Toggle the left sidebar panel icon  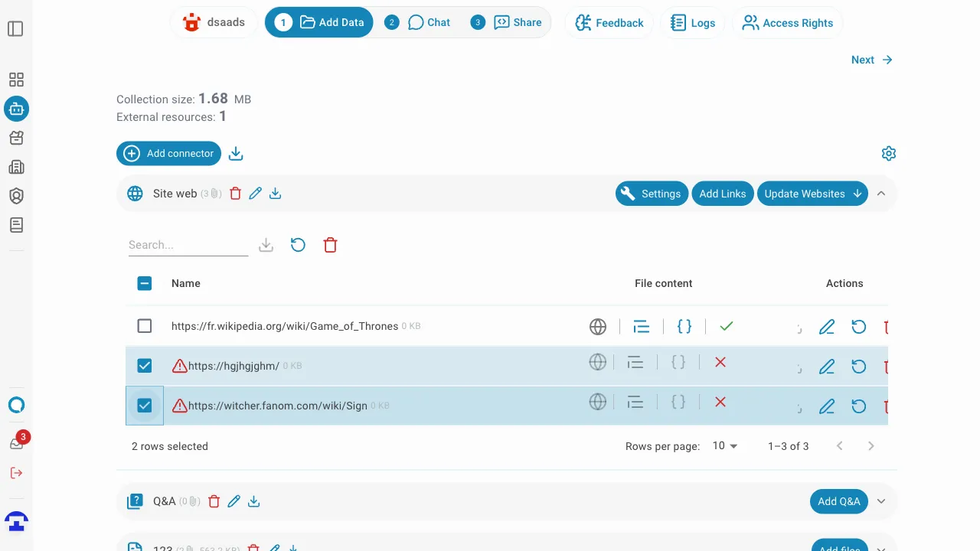point(15,29)
